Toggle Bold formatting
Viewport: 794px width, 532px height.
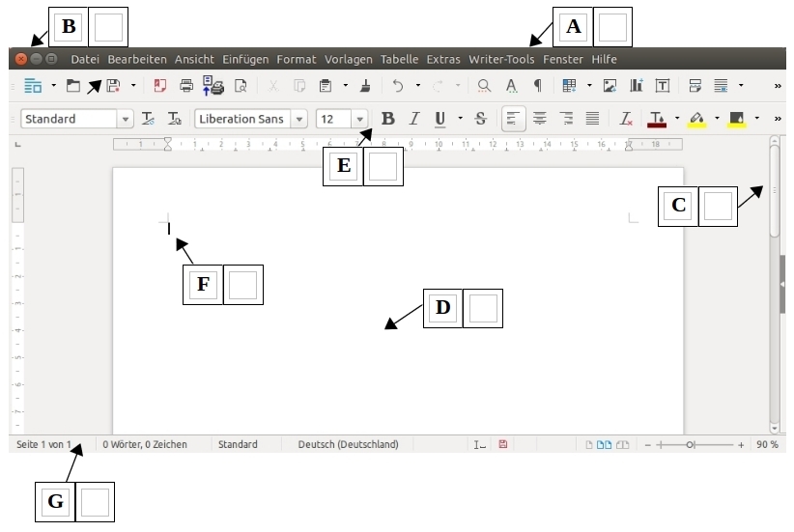[388, 119]
